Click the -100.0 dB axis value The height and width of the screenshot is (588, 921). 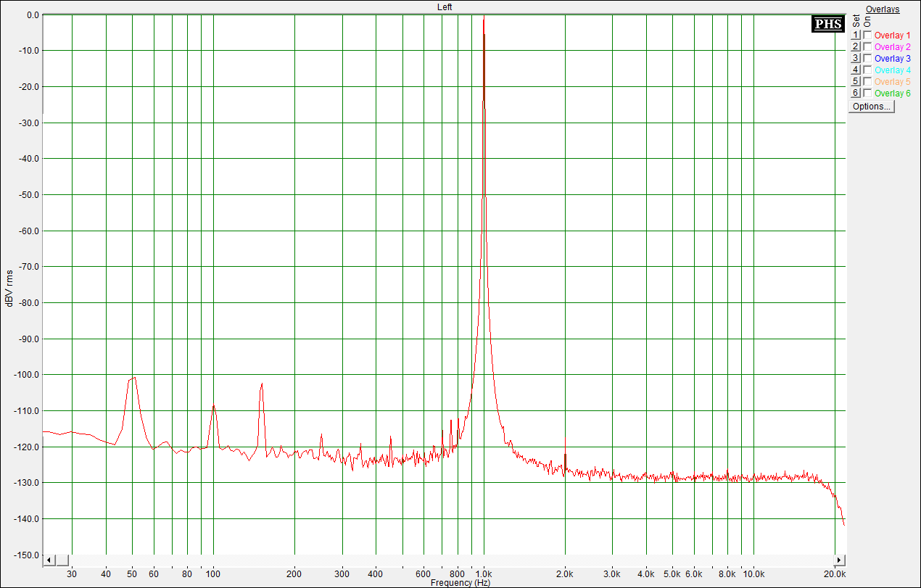[x=28, y=375]
